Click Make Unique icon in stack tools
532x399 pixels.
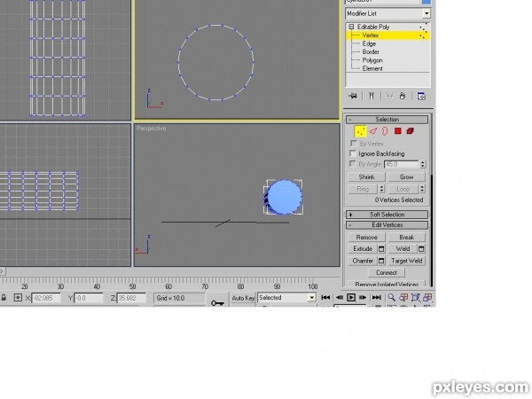click(x=390, y=96)
